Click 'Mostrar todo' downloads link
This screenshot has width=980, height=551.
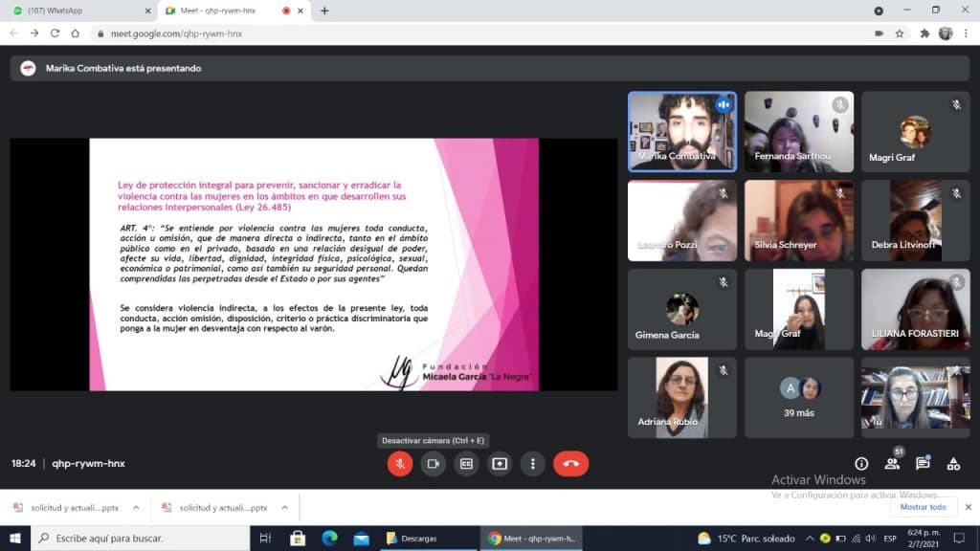tap(924, 507)
